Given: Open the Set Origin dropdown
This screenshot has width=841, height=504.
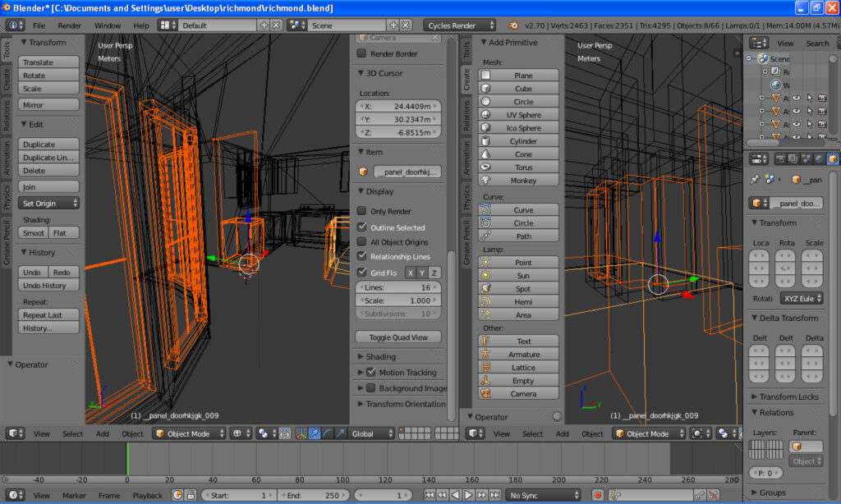Looking at the screenshot, I should point(50,204).
